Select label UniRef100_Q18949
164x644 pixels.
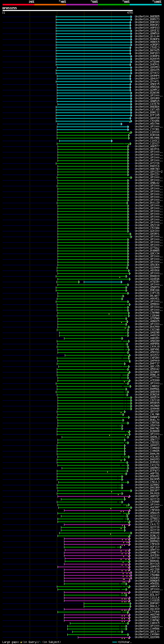click(x=147, y=268)
